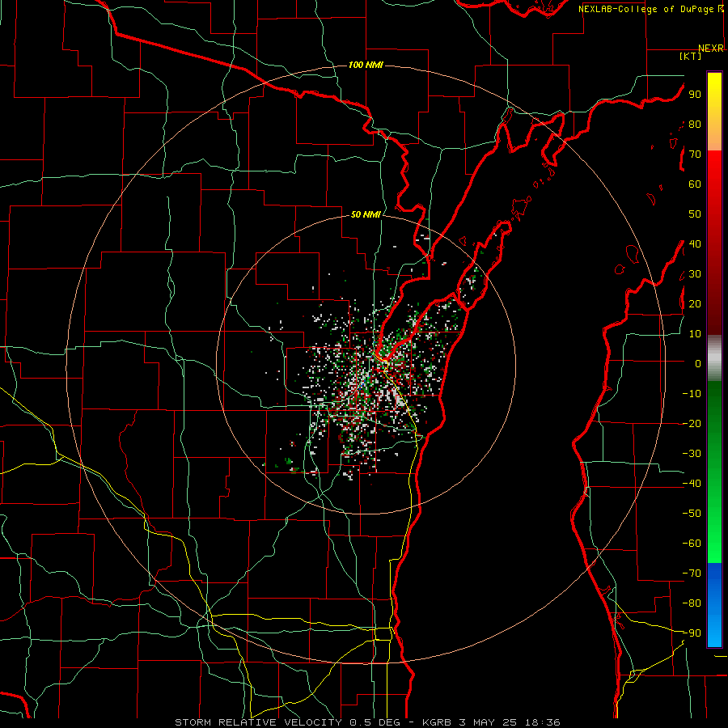Click the -40 knot scale label

point(692,484)
